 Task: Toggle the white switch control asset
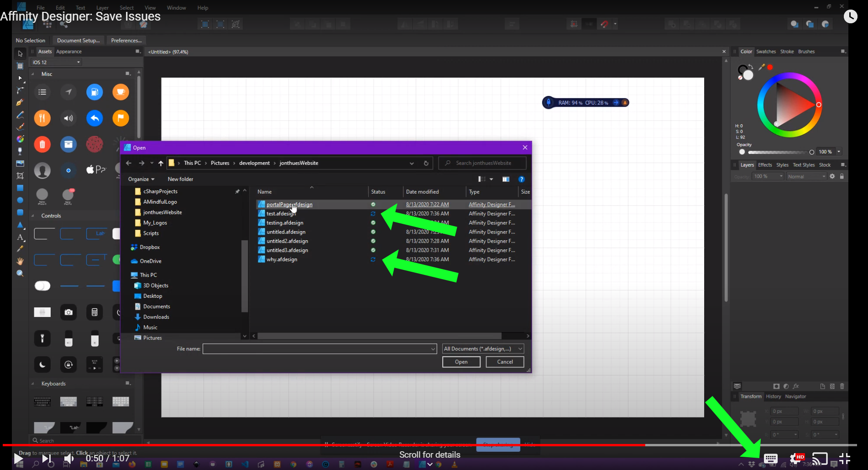pyautogui.click(x=42, y=286)
